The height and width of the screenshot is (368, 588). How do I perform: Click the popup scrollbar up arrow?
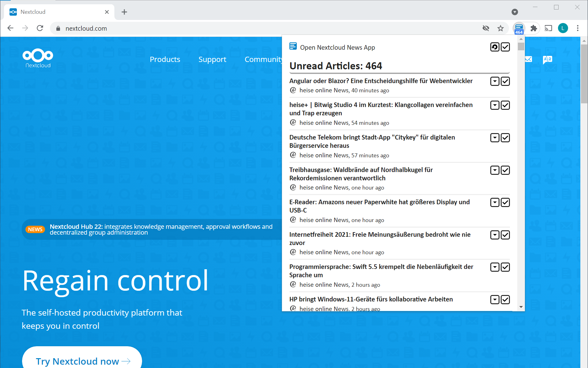pyautogui.click(x=521, y=39)
